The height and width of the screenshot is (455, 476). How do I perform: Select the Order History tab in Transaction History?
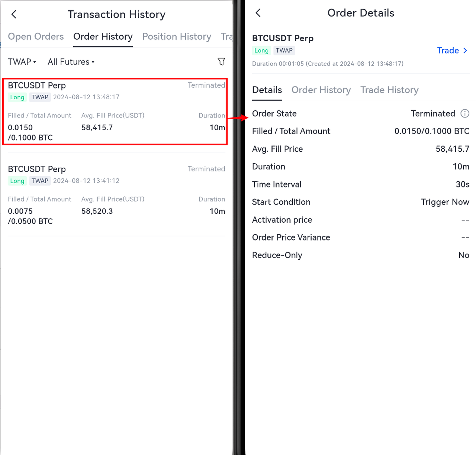pyautogui.click(x=103, y=36)
